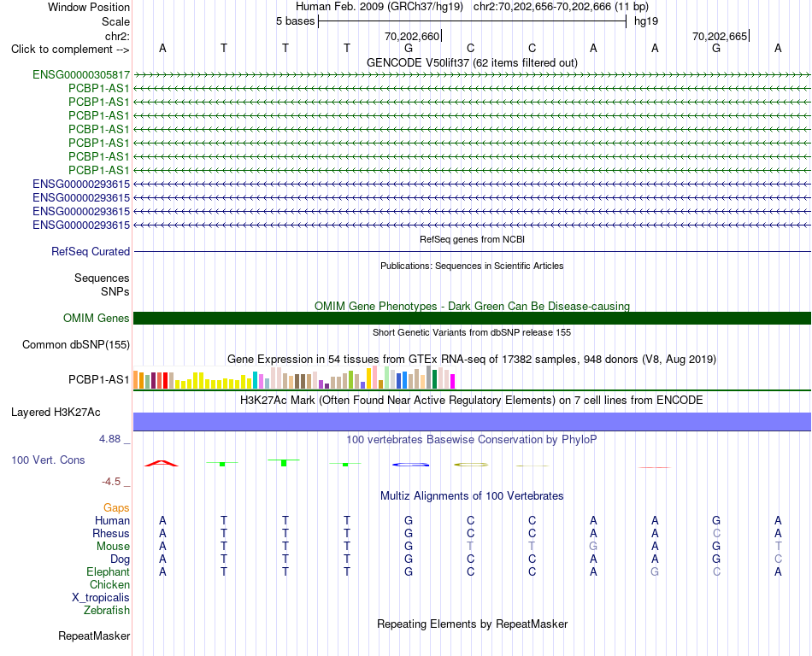Click the 70,202,665 coordinate marker
812x656 pixels.
(x=720, y=36)
